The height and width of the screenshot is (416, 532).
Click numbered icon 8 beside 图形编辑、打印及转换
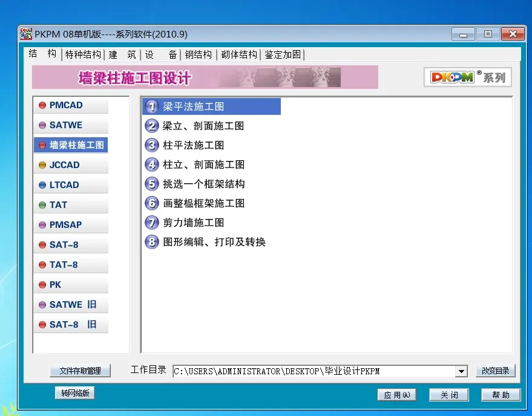point(152,242)
